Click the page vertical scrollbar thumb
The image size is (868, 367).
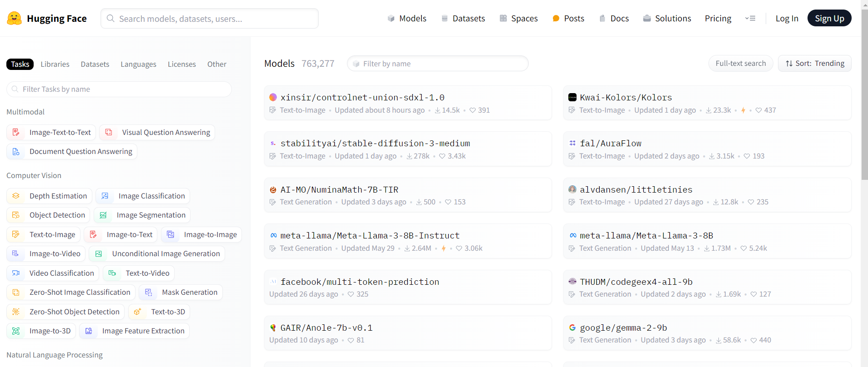coord(864,94)
